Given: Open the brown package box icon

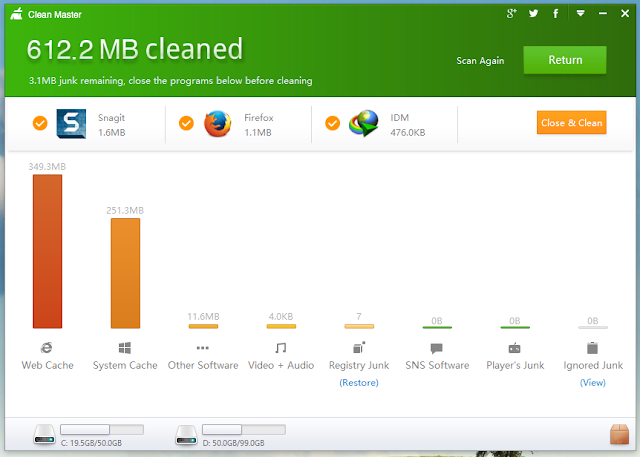Looking at the screenshot, I should coord(619,434).
